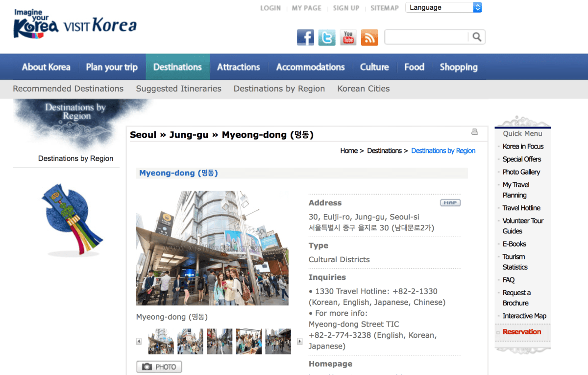
Task: Open the YouTube channel icon
Action: [x=348, y=37]
